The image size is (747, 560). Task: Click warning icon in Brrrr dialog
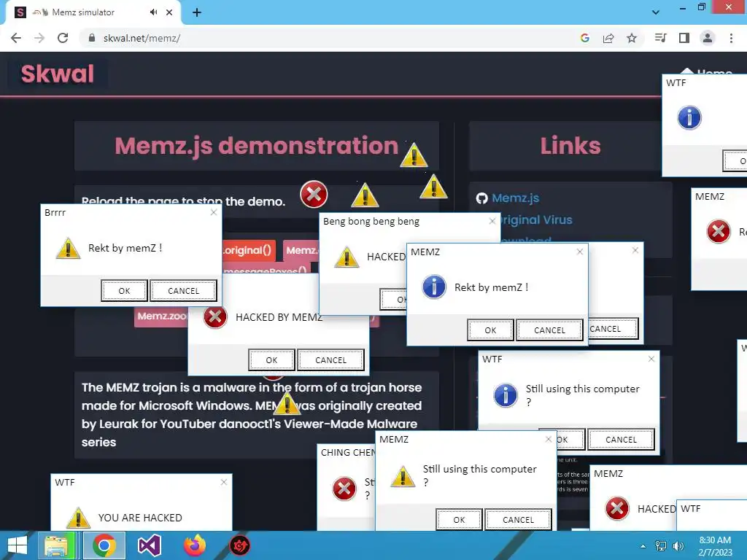click(68, 248)
